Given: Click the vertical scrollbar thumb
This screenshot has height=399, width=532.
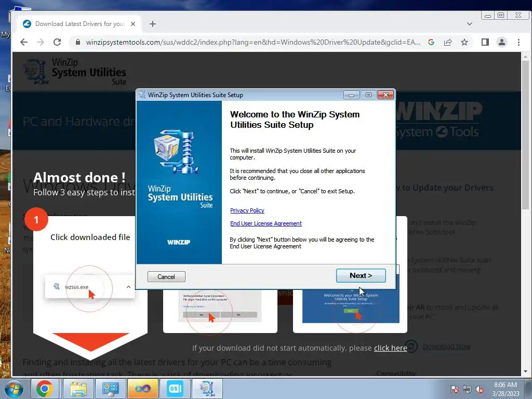Looking at the screenshot, I should click(526, 135).
